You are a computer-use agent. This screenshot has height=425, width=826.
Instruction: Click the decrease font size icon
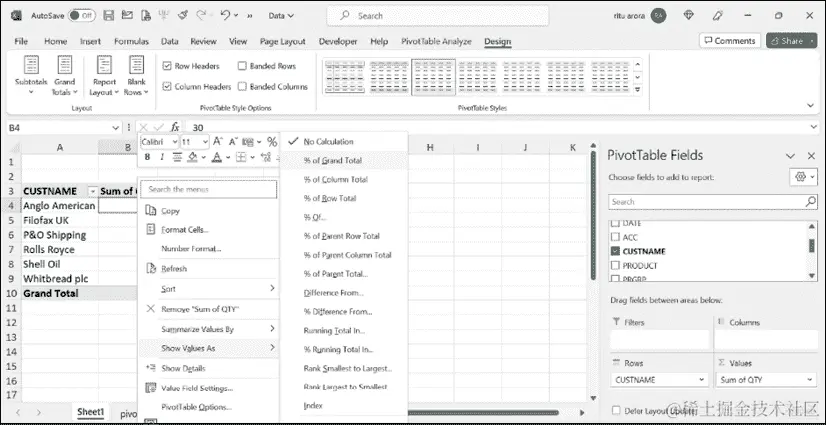tap(233, 142)
